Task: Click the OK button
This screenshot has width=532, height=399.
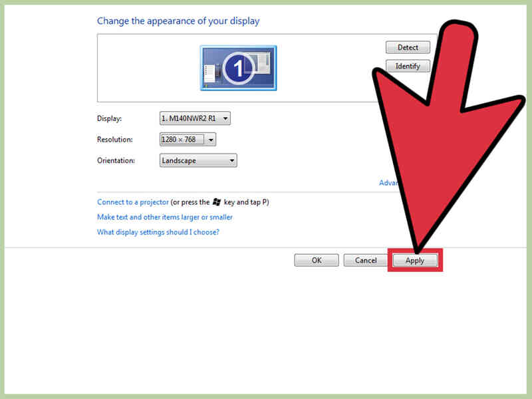Action: click(317, 260)
